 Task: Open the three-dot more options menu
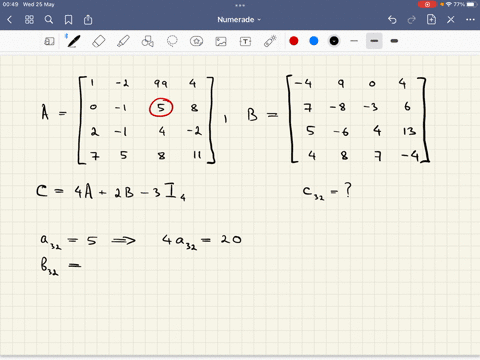pyautogui.click(x=470, y=20)
